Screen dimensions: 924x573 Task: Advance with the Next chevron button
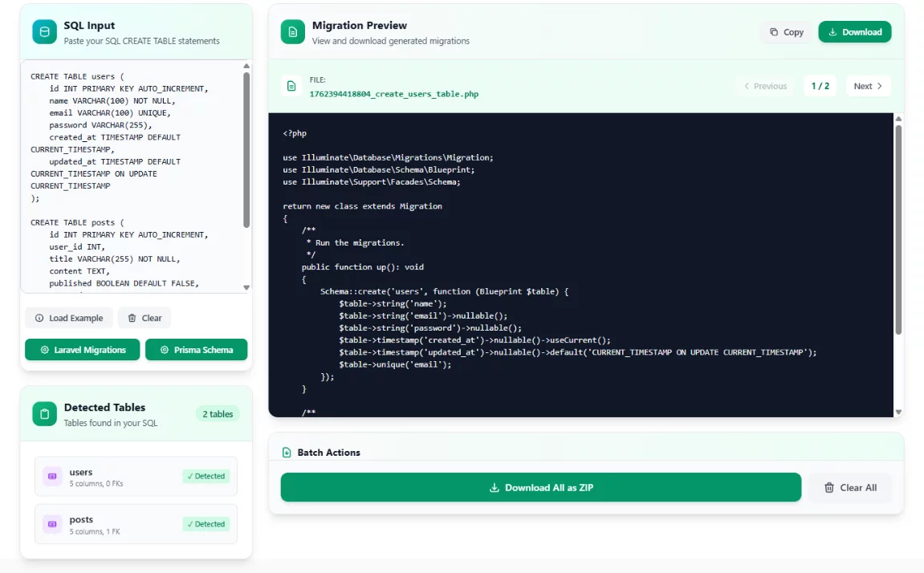click(868, 86)
